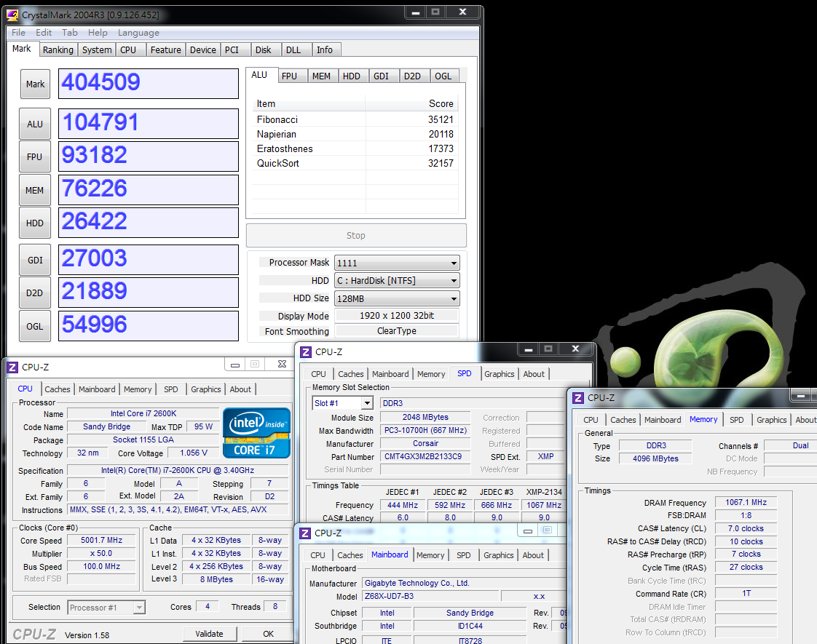This screenshot has height=644, width=817.
Task: Click the D2D benchmark button
Action: (35, 293)
